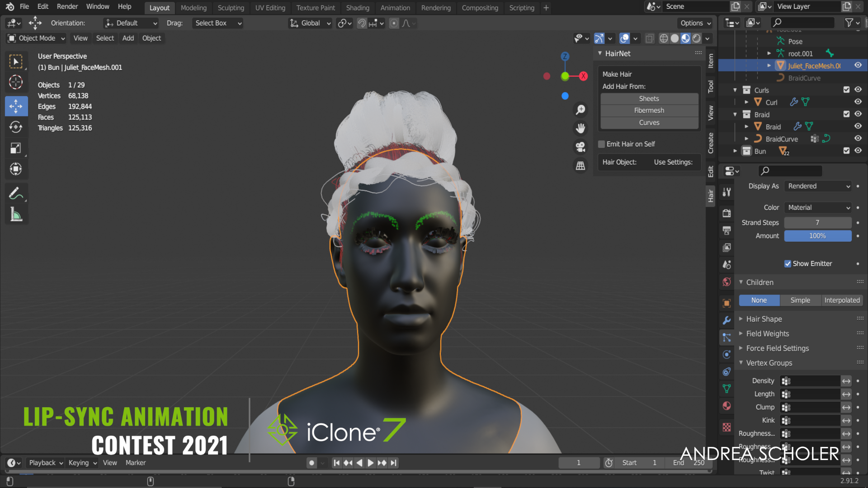Toggle the gizmo visibility button
Viewport: 868px width, 488px height.
coord(599,38)
